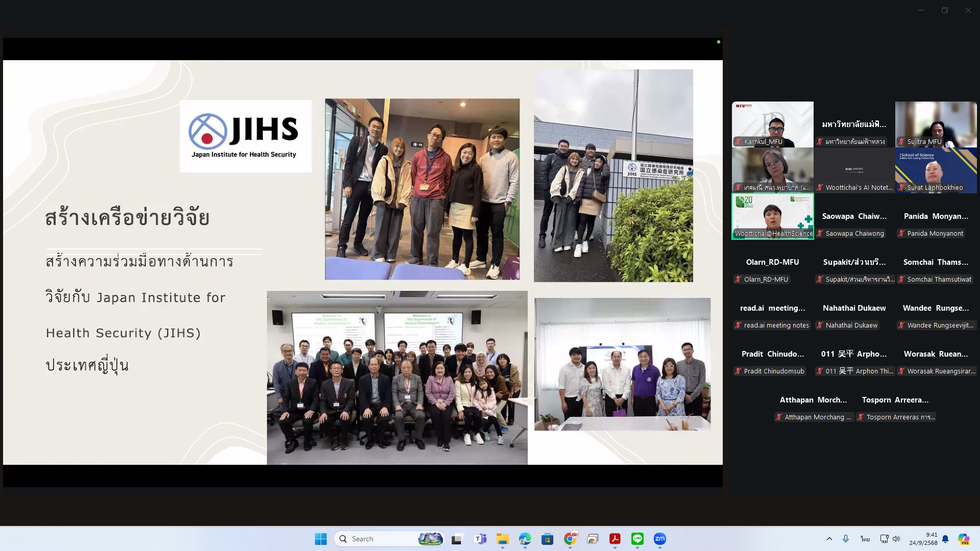Open Copilot icon in system tray
The image size is (980, 551).
click(963, 539)
